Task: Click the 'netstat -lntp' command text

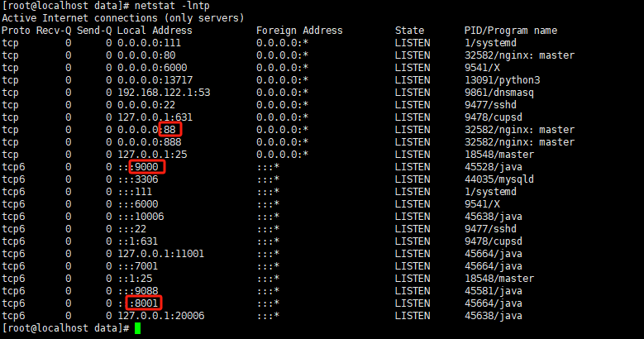Action: click(164, 5)
